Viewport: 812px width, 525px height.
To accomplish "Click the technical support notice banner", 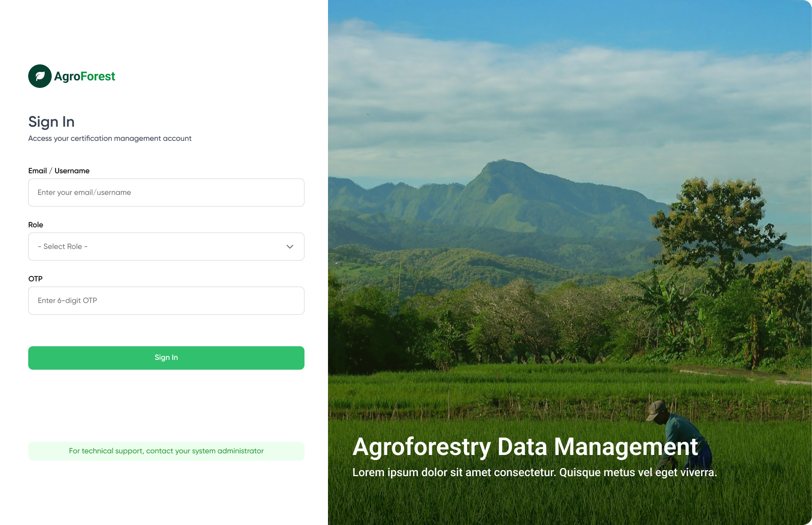I will [166, 451].
